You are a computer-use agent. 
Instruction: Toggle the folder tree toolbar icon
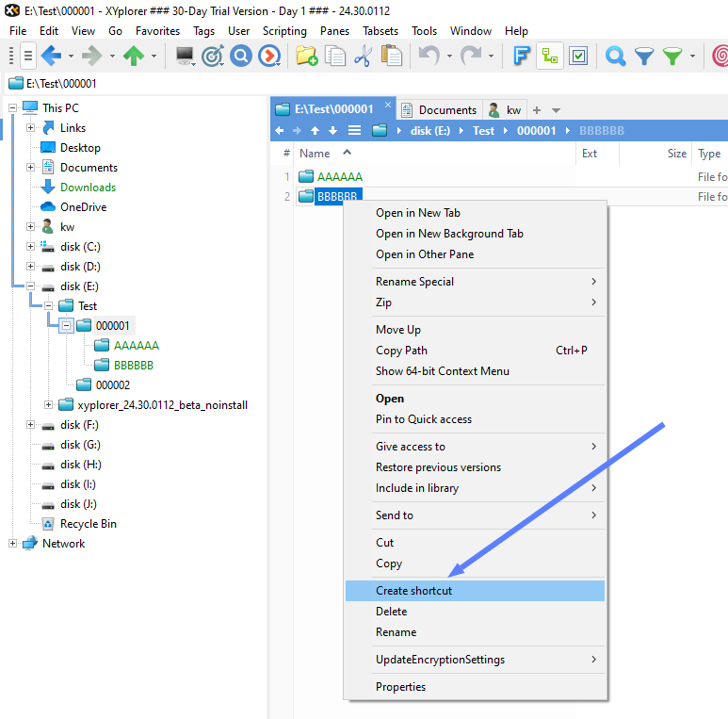pyautogui.click(x=550, y=56)
